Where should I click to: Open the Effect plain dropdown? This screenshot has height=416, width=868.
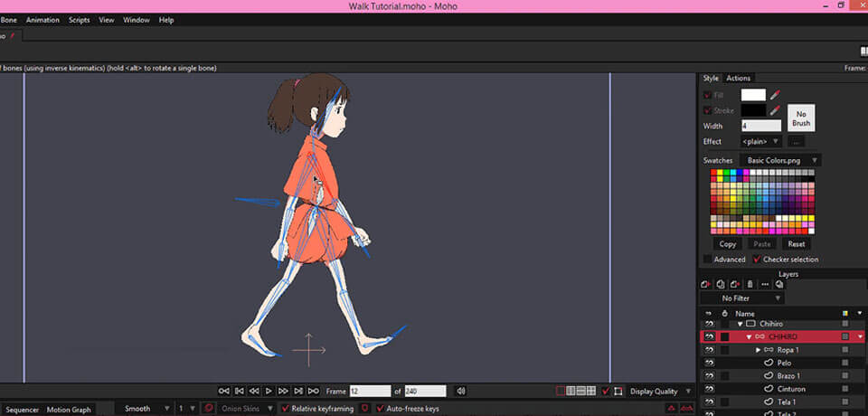click(x=761, y=141)
